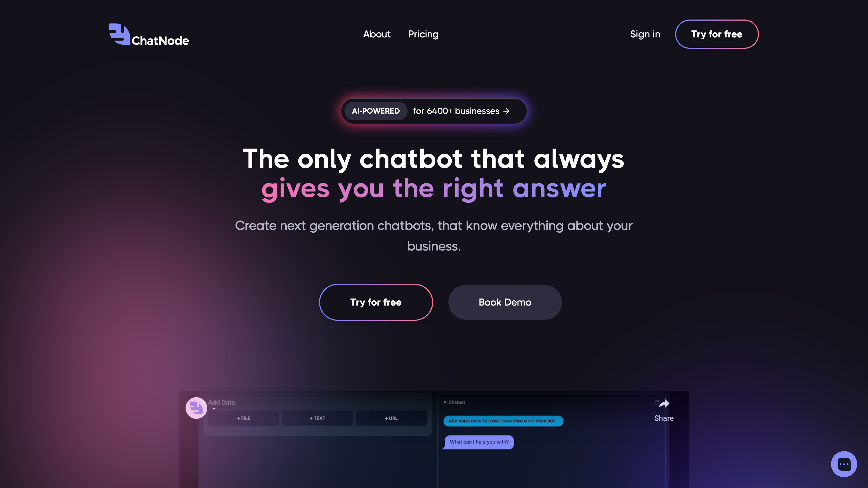Screen dimensions: 868x488
Task: Click the Book Demo button
Action: [505, 302]
